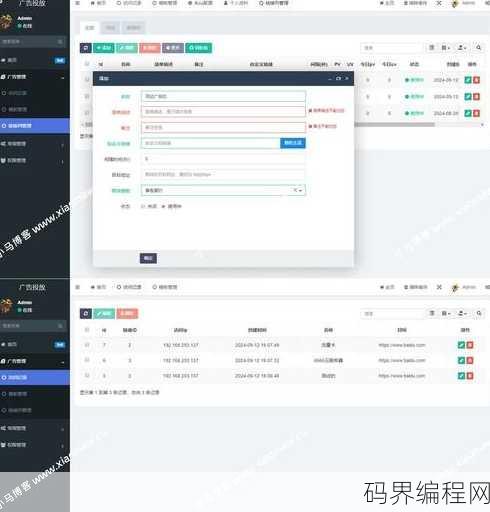
Task: Open home tab with house icon in Add-dialog page bar
Action: click(98, 3)
